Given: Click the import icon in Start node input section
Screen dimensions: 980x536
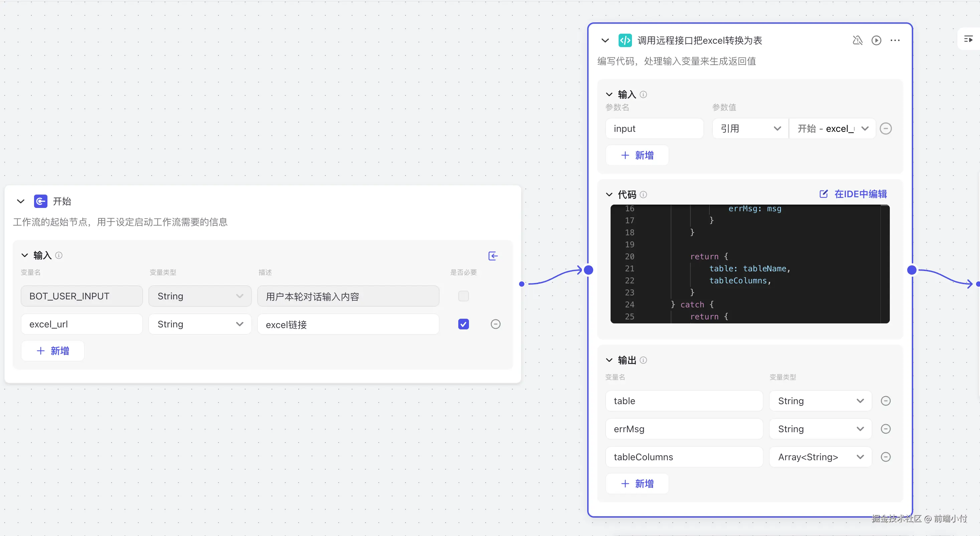Looking at the screenshot, I should (493, 256).
